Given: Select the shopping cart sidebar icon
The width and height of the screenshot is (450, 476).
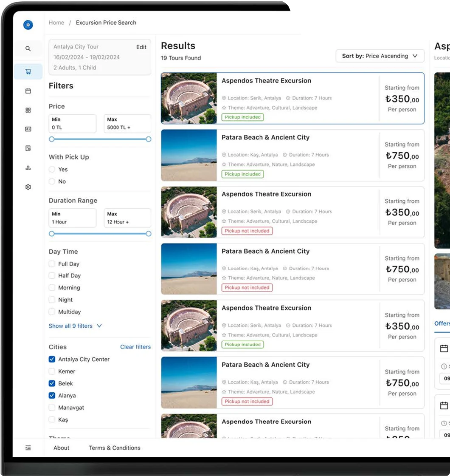Looking at the screenshot, I should pyautogui.click(x=28, y=71).
